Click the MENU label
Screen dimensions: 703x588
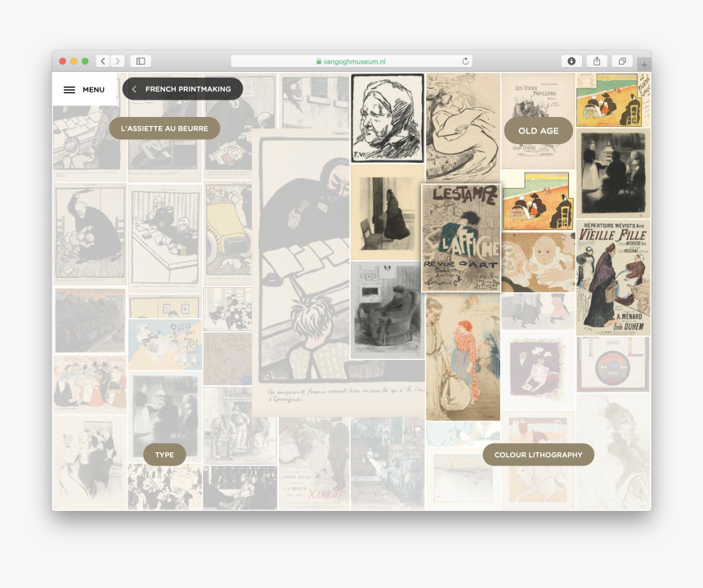[93, 90]
